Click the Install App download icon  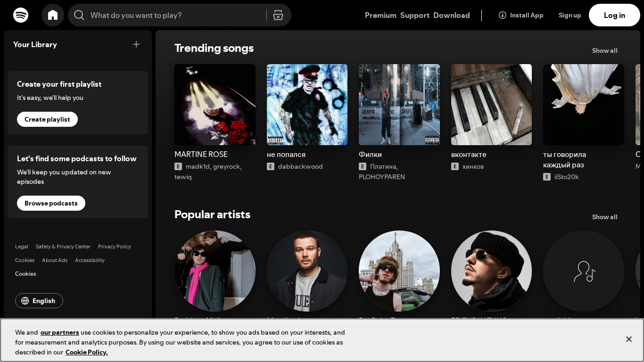503,15
